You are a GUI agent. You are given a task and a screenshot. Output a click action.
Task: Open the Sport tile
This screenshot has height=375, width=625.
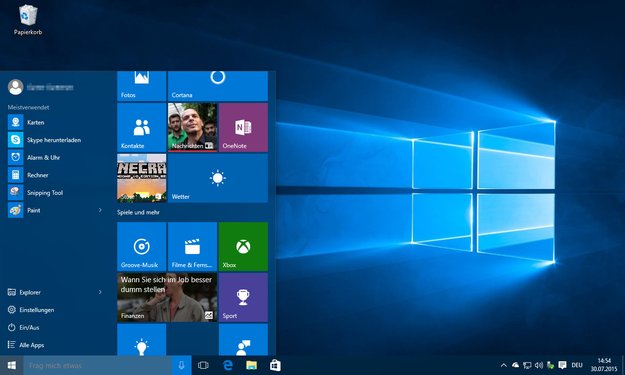coord(243,297)
